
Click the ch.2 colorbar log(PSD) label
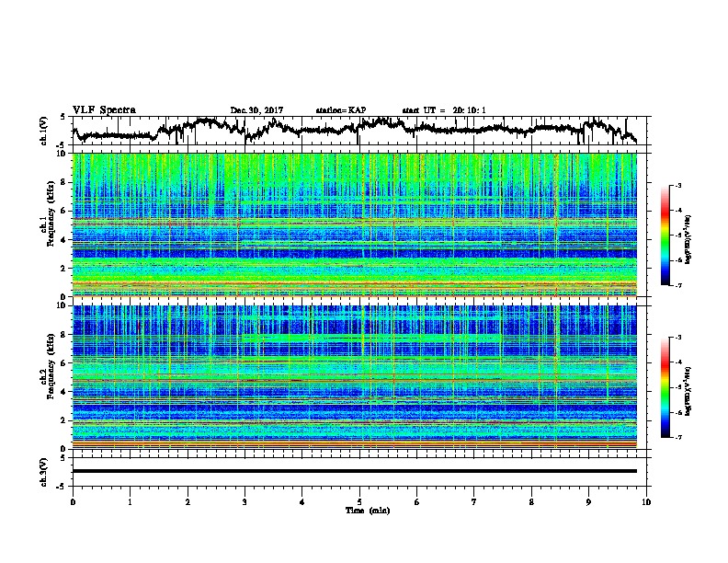point(688,392)
